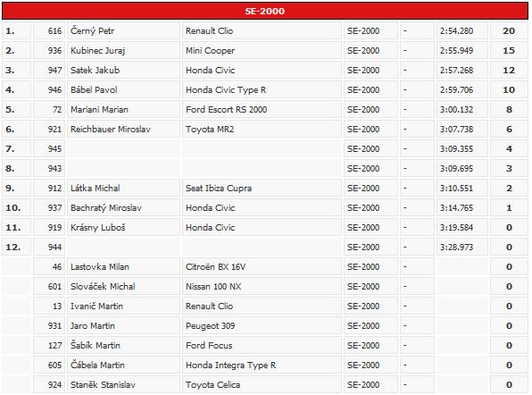Viewport: 532px width, 395px height.
Task: Select driver name Černý Petr
Action: (92, 31)
